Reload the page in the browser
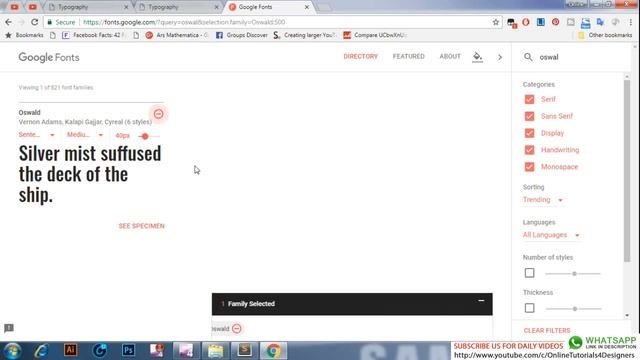The height and width of the screenshot is (360, 640). point(35,22)
